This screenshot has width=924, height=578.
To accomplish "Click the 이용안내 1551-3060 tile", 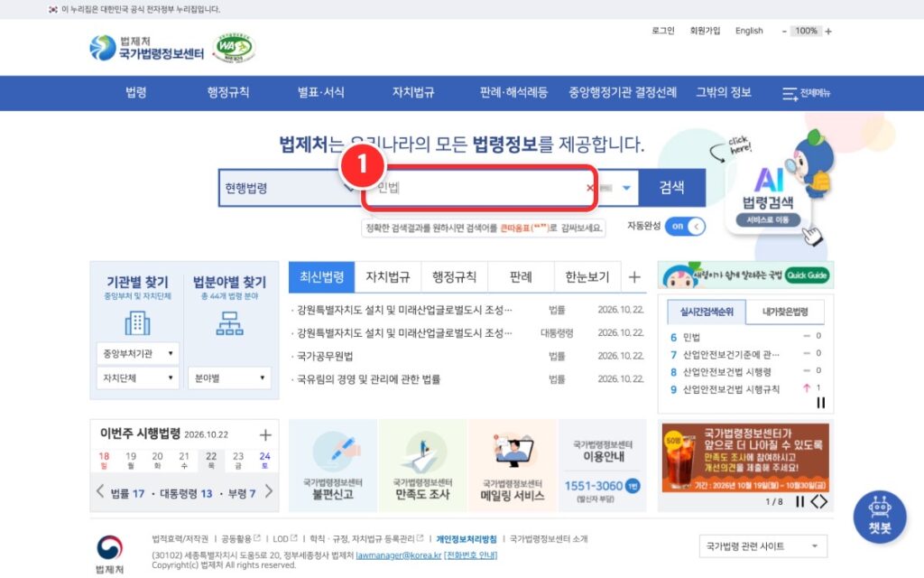I will [602, 465].
